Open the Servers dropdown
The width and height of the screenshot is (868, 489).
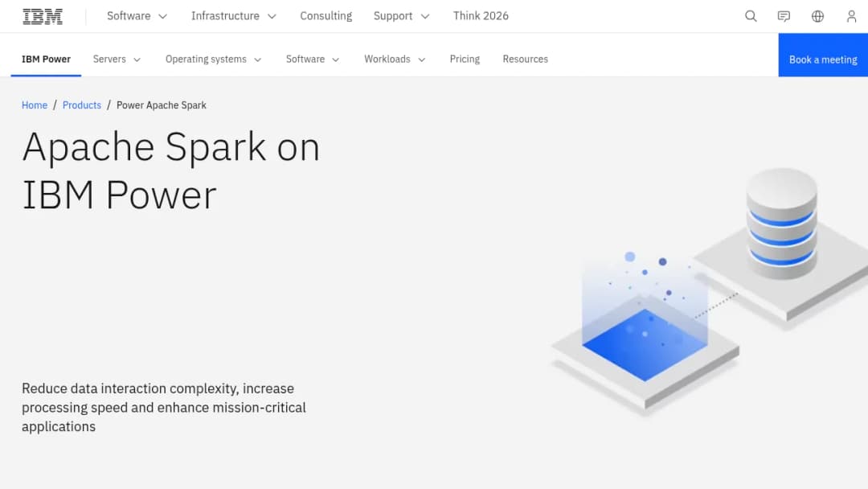click(x=117, y=59)
